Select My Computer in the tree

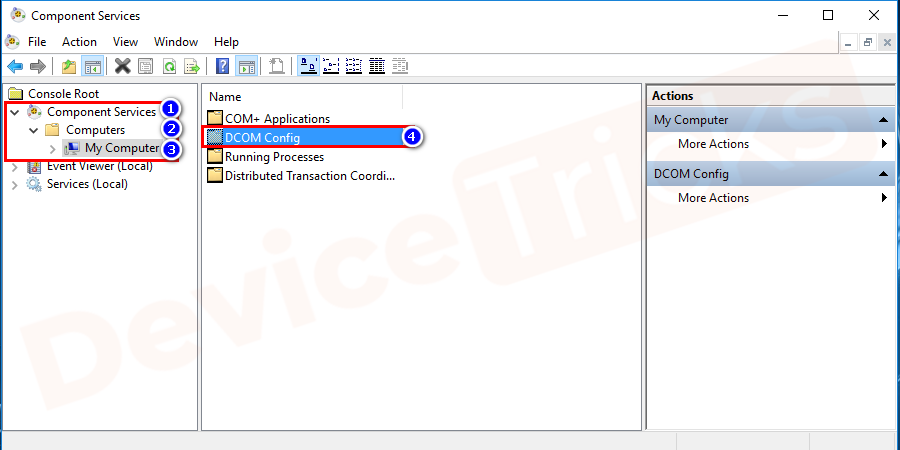[x=122, y=148]
